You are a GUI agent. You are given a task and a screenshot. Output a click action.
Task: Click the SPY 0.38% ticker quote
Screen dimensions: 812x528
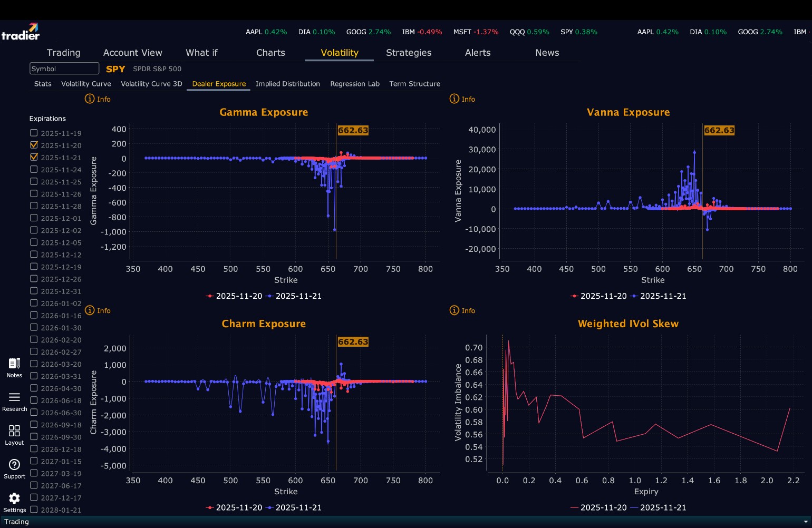tap(579, 32)
